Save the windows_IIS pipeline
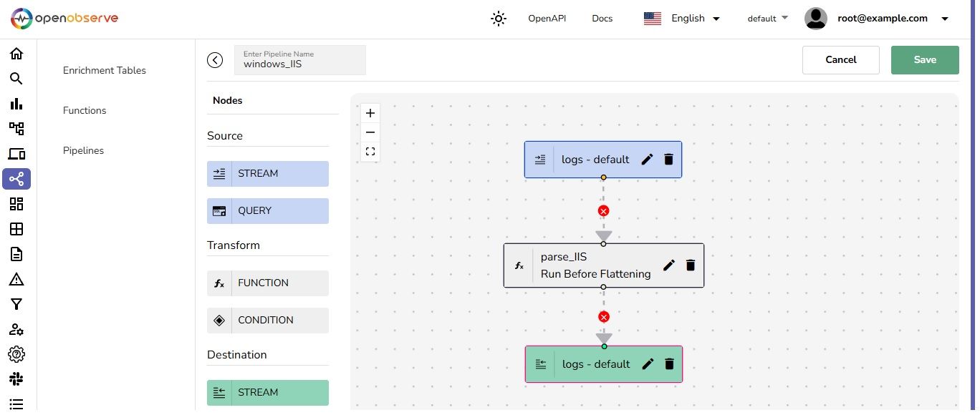This screenshot has height=415, width=980. (x=924, y=60)
